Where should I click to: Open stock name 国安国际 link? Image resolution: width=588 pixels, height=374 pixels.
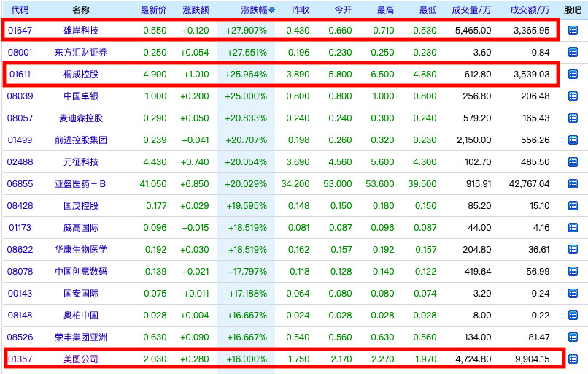[x=81, y=293]
